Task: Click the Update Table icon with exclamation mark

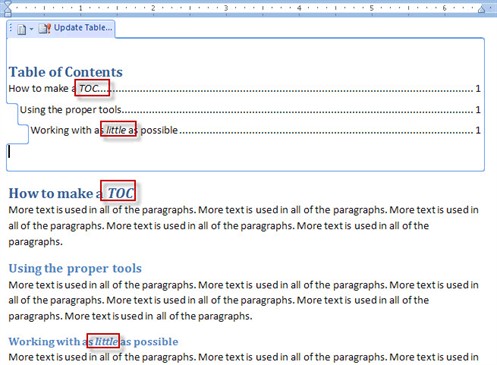Action: 44,29
